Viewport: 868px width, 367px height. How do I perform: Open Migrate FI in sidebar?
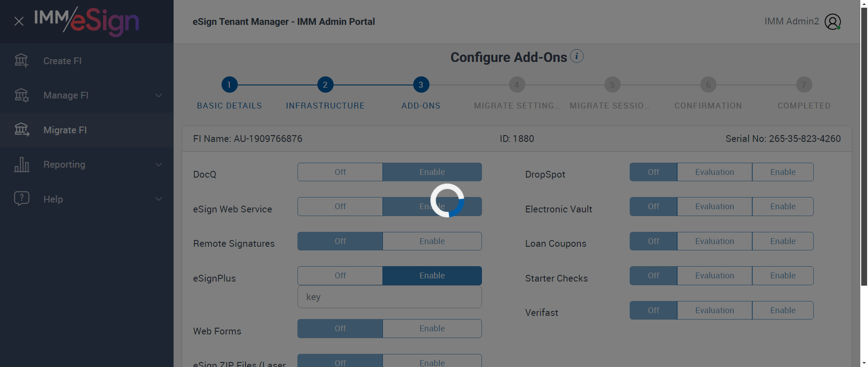tap(87, 130)
